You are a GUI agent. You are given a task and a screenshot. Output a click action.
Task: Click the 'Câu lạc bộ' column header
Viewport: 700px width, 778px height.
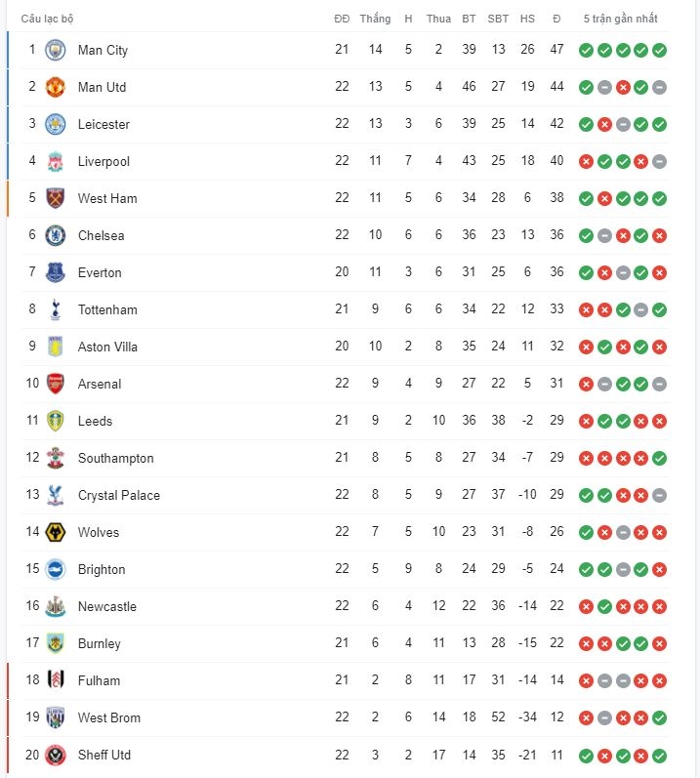click(47, 19)
